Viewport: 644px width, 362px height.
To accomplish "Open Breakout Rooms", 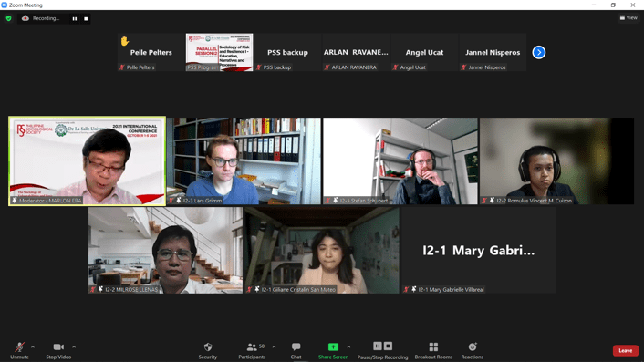I will pyautogui.click(x=433, y=350).
